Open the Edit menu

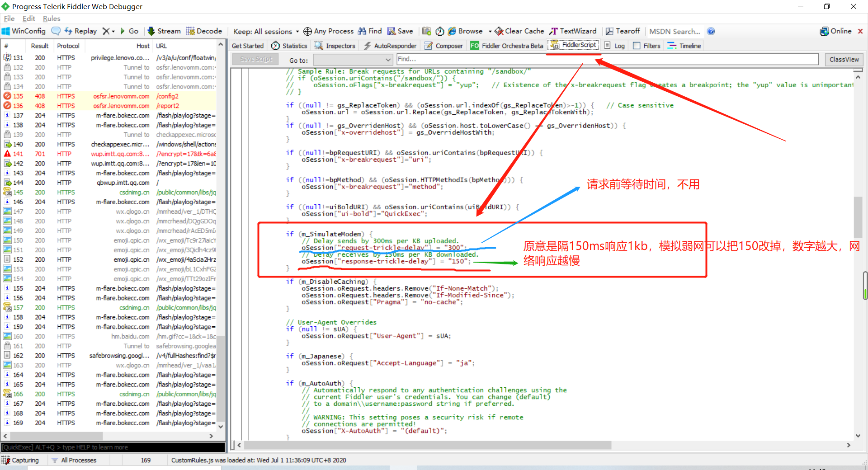tap(29, 19)
